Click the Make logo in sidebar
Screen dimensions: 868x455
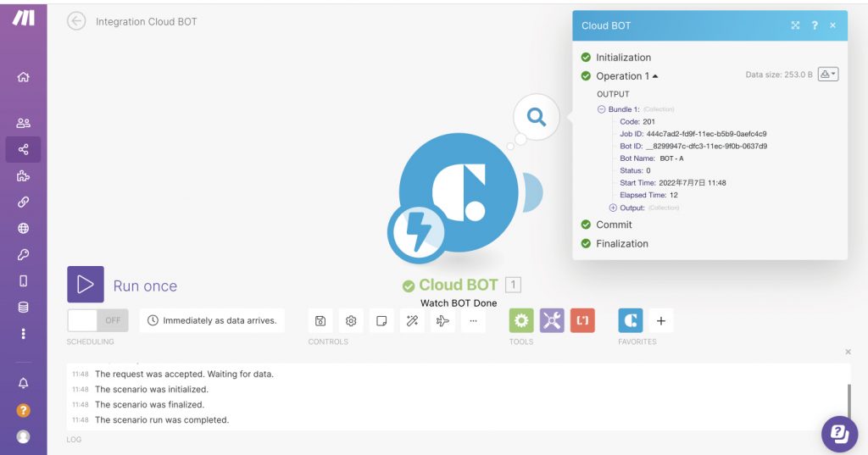(23, 19)
